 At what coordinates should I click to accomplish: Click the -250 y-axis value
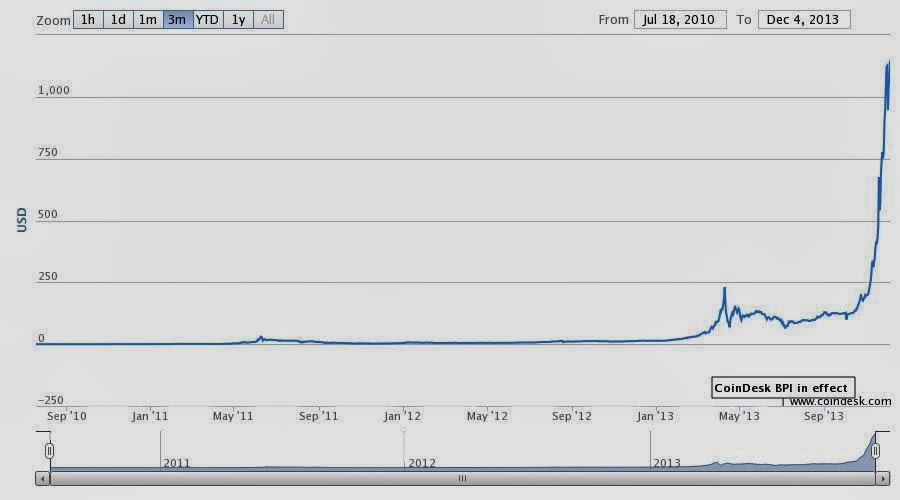[51, 400]
